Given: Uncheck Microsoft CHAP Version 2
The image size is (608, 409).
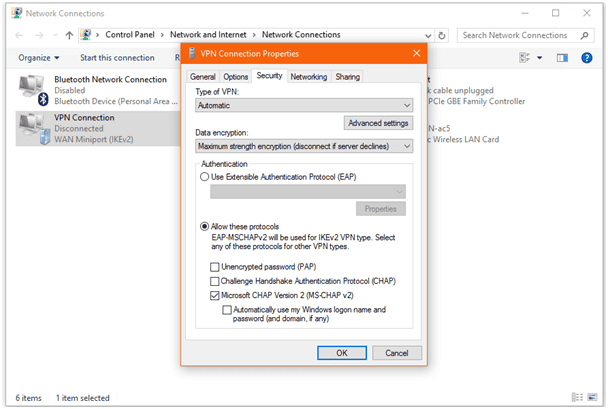Looking at the screenshot, I should 214,295.
